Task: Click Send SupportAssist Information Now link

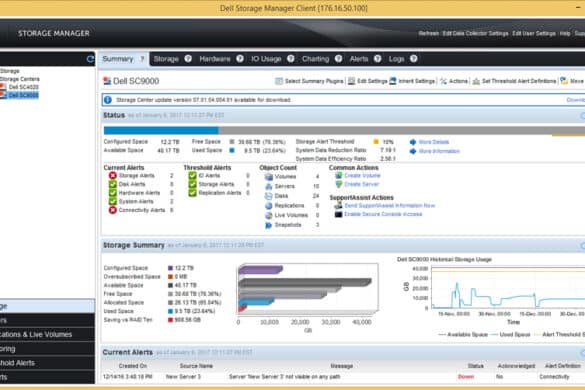Action: (x=390, y=206)
